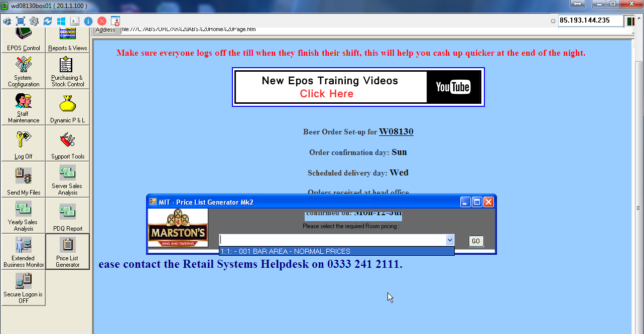Open the System Configuration icon
Viewport: 644px width, 334px height.
pyautogui.click(x=23, y=71)
